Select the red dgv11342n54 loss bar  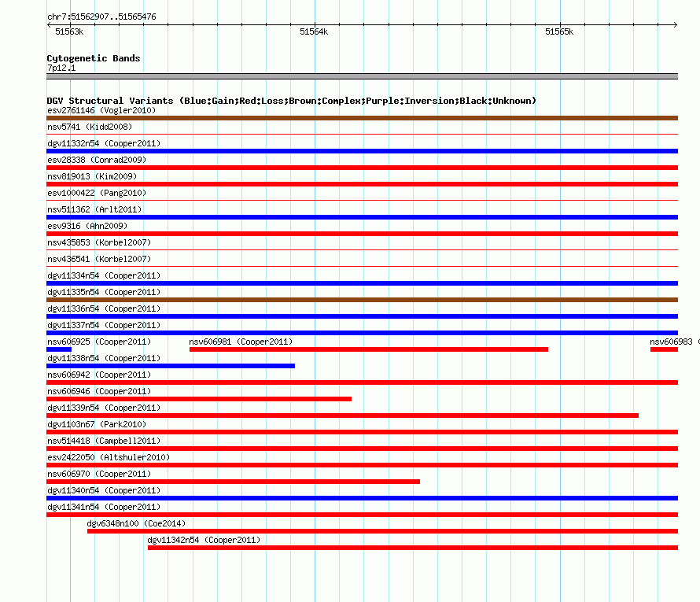point(413,548)
